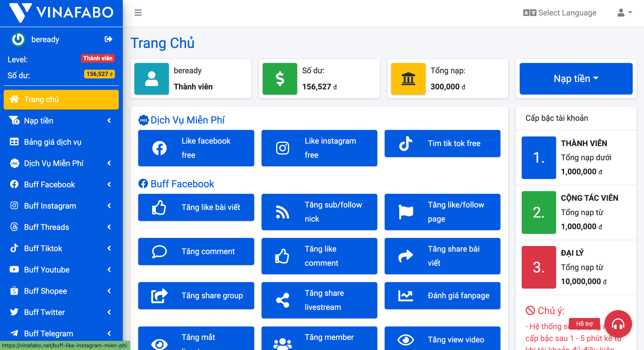Click the green dollar balance icon
This screenshot has height=350, width=644.
[280, 79]
